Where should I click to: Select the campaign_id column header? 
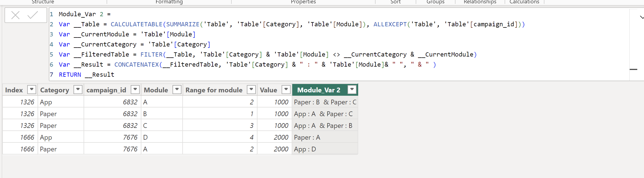(x=106, y=90)
